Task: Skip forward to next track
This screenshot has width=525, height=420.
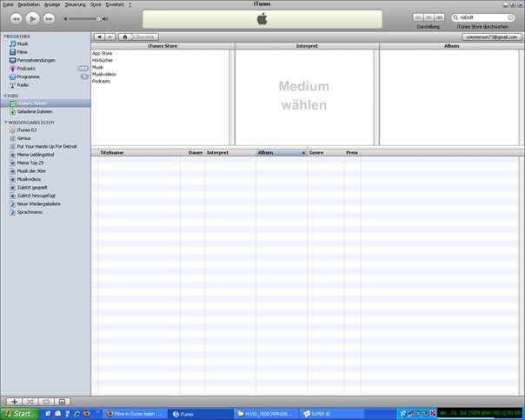Action: tap(49, 19)
